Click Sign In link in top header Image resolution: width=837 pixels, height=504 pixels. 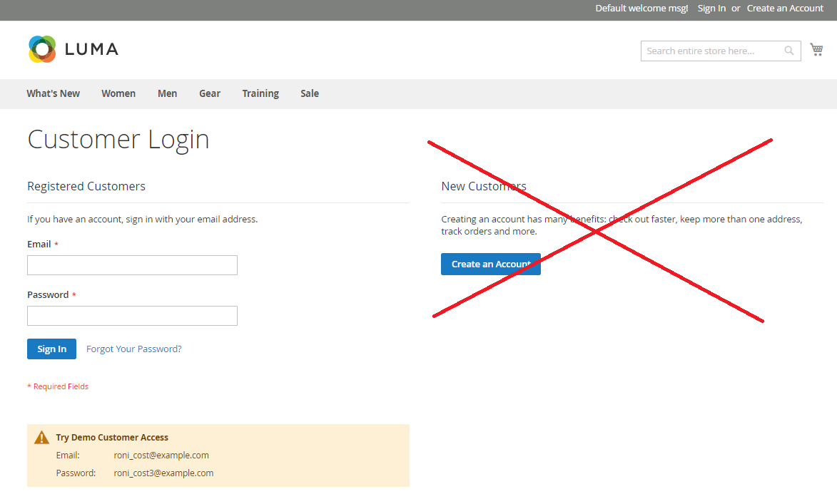[711, 9]
